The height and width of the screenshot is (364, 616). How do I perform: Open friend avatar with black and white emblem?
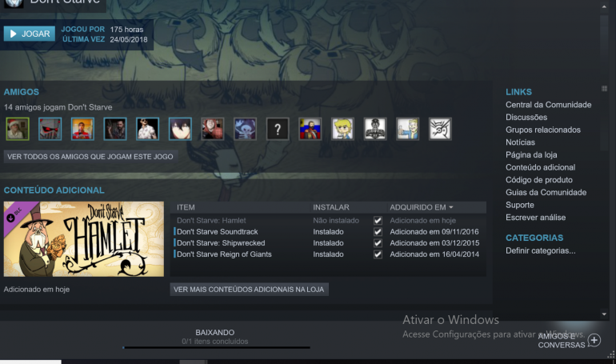pos(375,129)
